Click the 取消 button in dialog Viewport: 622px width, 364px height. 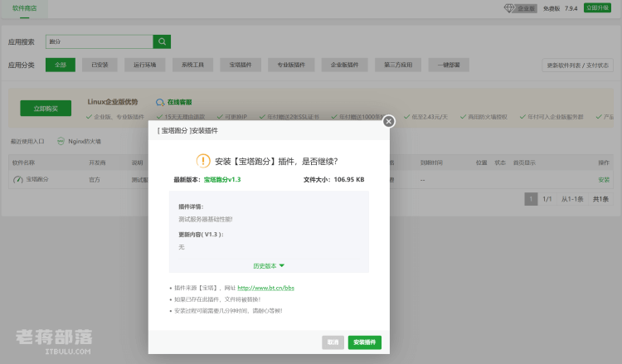pyautogui.click(x=333, y=342)
